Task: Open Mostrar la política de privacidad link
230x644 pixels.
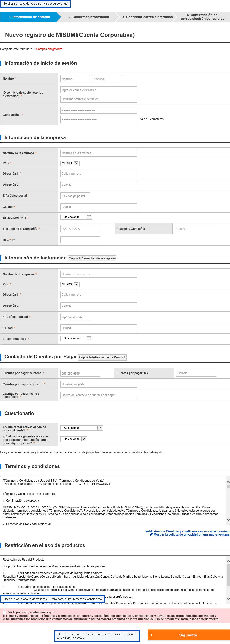Action: 192,535
